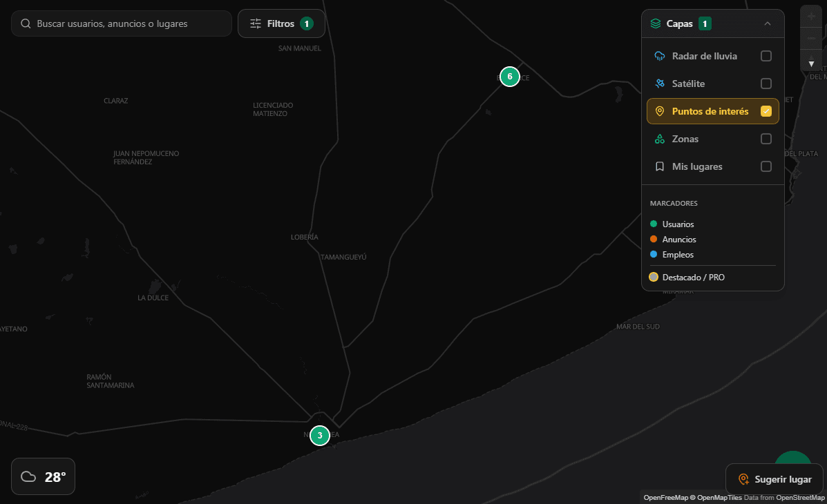
Task: Open the Filtros panel
Action: [281, 23]
